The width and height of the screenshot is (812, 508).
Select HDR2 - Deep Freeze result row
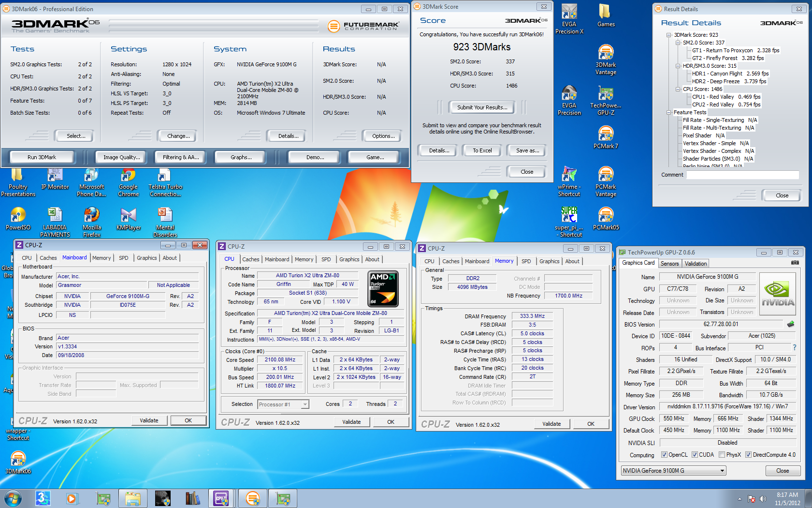coord(729,81)
